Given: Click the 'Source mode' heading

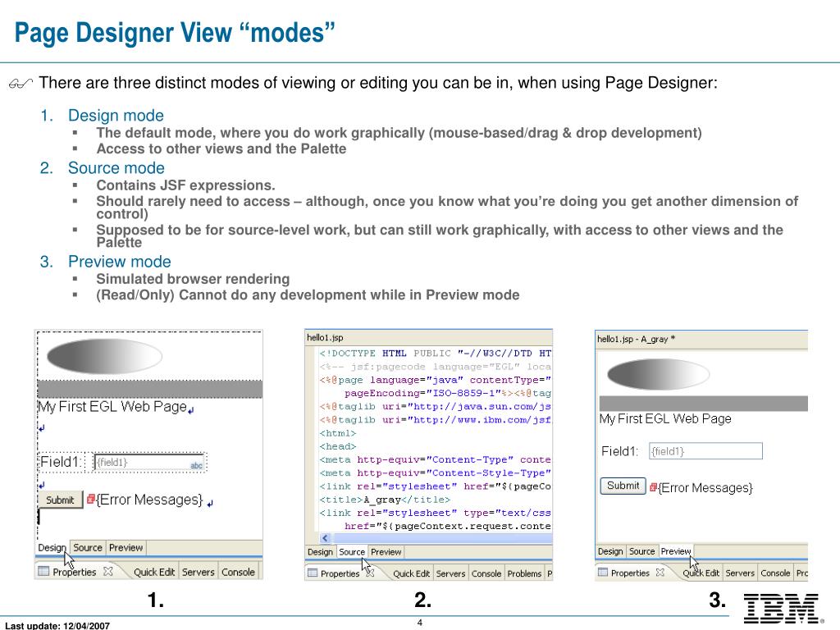Looking at the screenshot, I should [x=116, y=167].
